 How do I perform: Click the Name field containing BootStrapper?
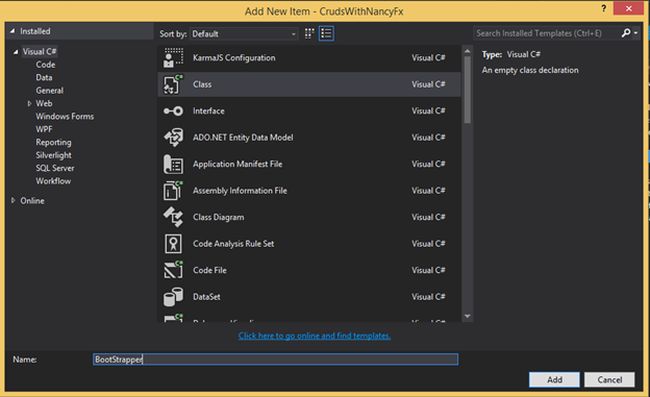276,359
